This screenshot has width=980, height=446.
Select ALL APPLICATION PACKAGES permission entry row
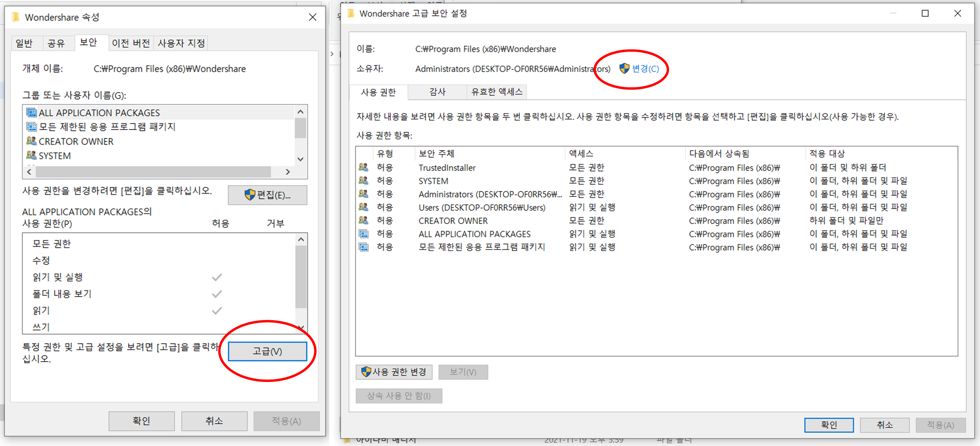(656, 234)
